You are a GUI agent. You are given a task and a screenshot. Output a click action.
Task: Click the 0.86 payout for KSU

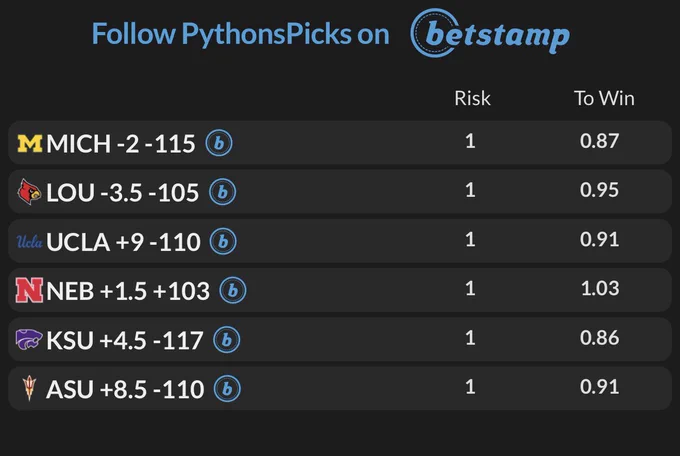click(600, 338)
